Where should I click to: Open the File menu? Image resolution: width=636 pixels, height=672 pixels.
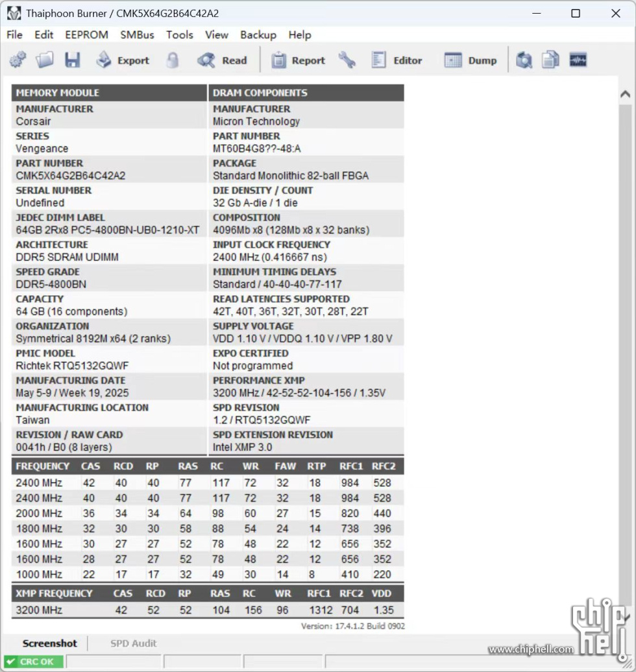pos(14,35)
